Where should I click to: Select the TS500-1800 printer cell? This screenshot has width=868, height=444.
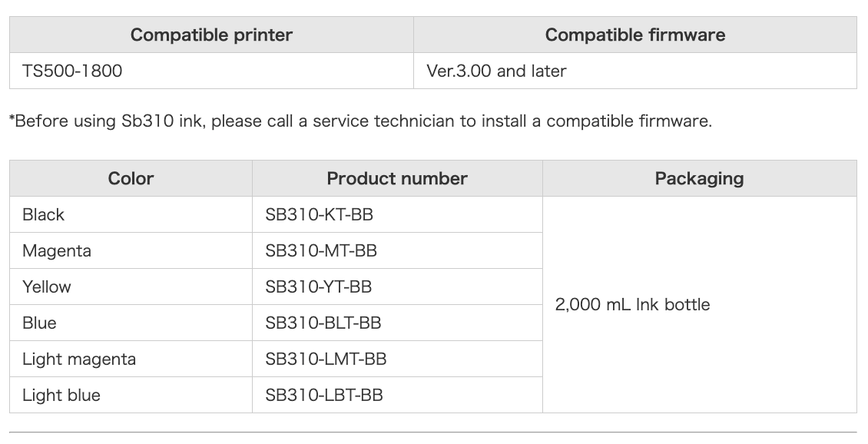click(x=72, y=71)
